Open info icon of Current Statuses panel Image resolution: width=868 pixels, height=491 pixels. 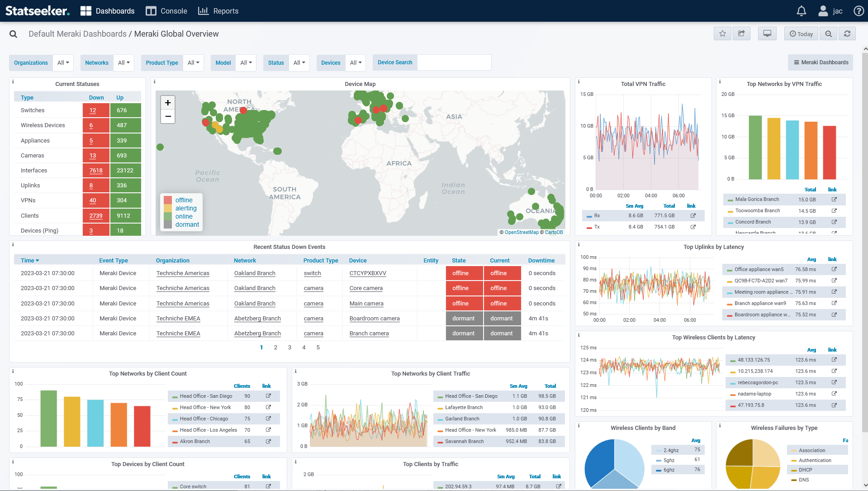[13, 82]
